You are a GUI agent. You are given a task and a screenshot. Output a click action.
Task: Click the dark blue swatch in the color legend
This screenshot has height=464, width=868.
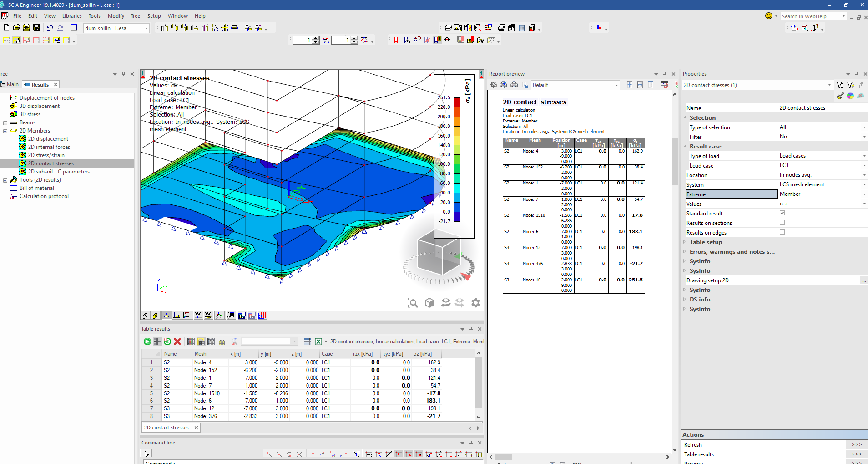coord(457,217)
